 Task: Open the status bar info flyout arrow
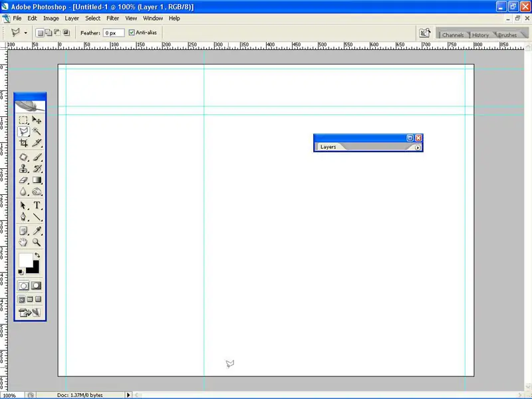tap(128, 395)
